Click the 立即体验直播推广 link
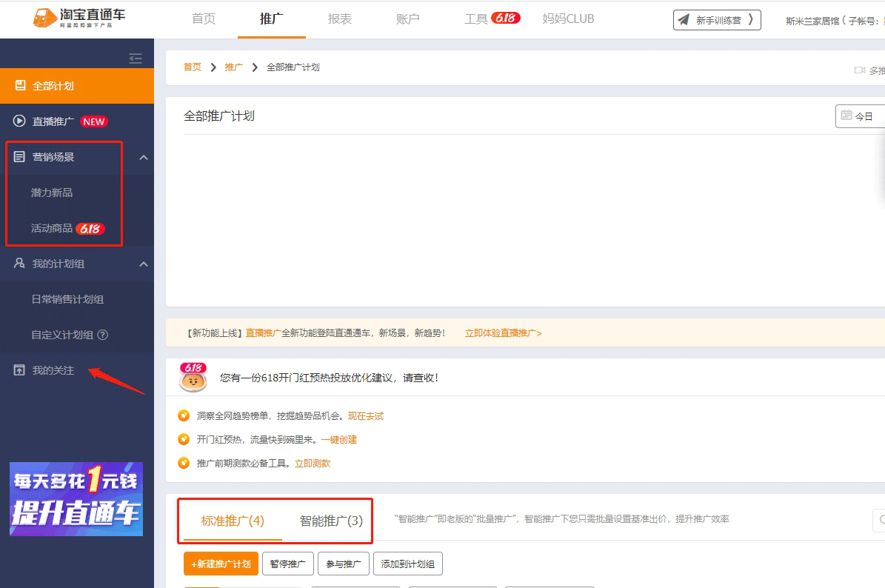Screen dimensions: 885x588 pyautogui.click(x=503, y=333)
